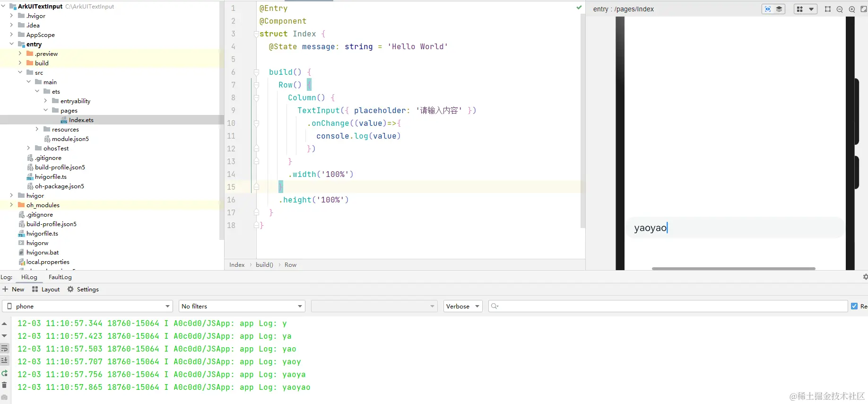Screen dimensions: 868x404
Task: Collapse the ArkUITextInput project root
Action: coord(3,6)
